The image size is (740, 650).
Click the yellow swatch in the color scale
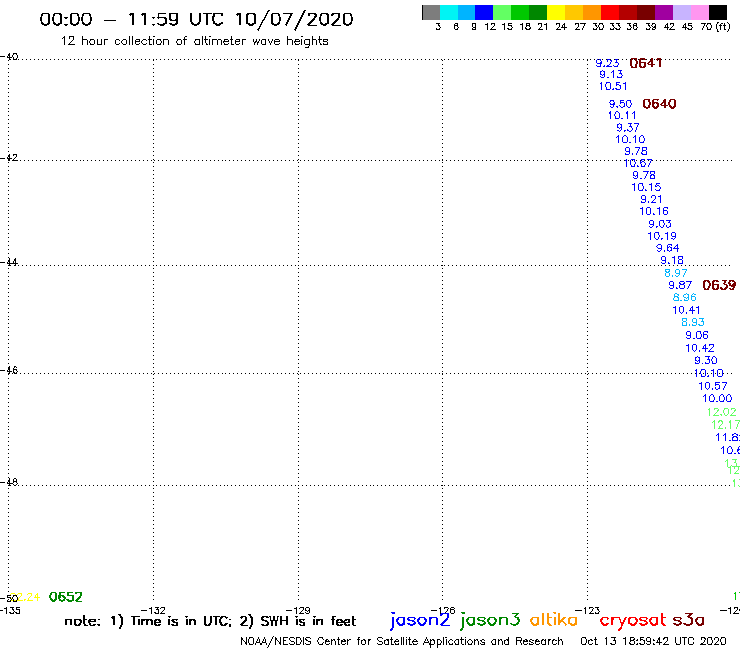556,12
